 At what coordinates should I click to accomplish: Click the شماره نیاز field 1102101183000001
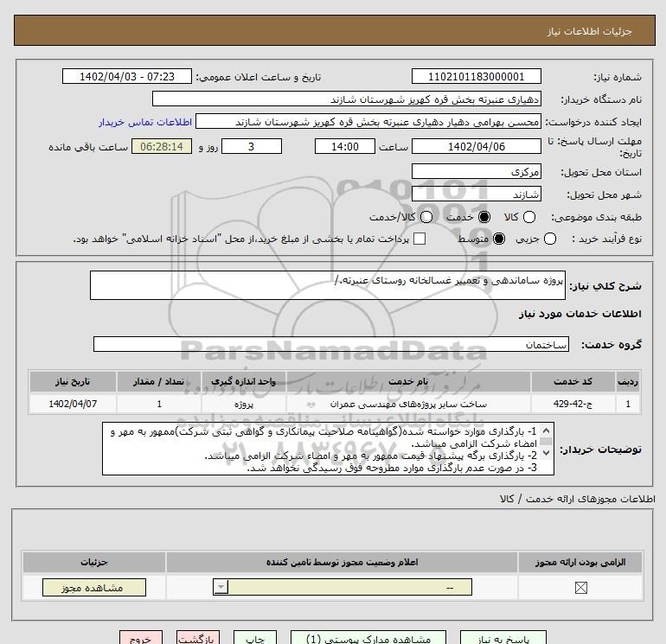click(x=476, y=76)
